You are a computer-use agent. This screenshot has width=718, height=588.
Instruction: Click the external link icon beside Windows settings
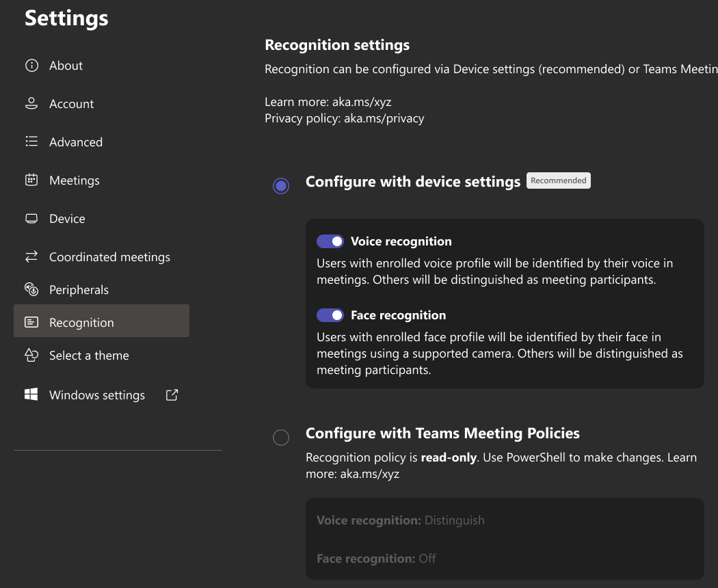click(172, 395)
